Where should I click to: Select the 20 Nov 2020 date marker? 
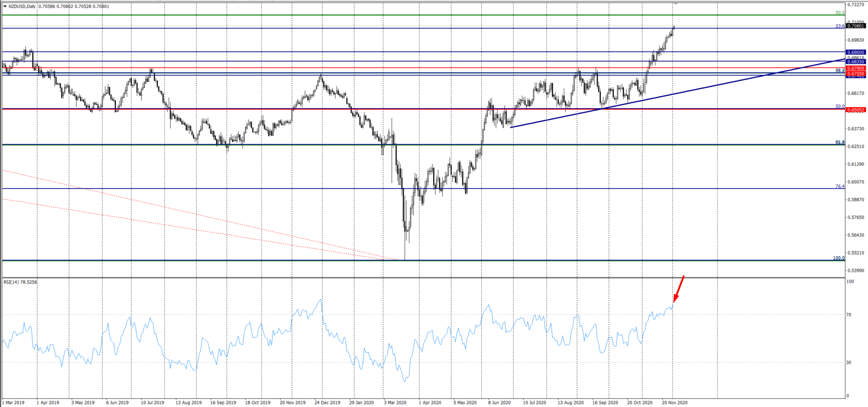(x=674, y=402)
